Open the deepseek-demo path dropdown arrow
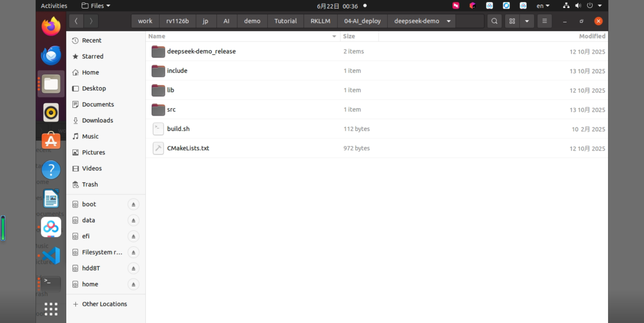 point(448,21)
